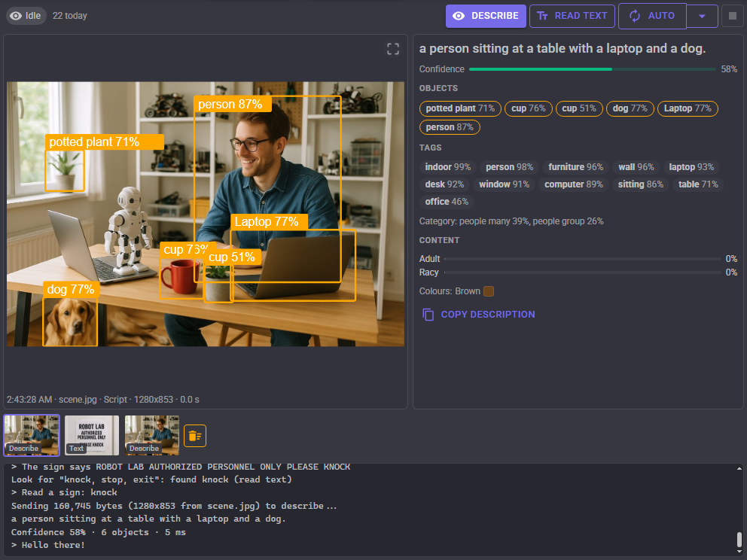Click the 'indoor 99%' tag
Image resolution: width=747 pixels, height=560 pixels.
coord(448,167)
